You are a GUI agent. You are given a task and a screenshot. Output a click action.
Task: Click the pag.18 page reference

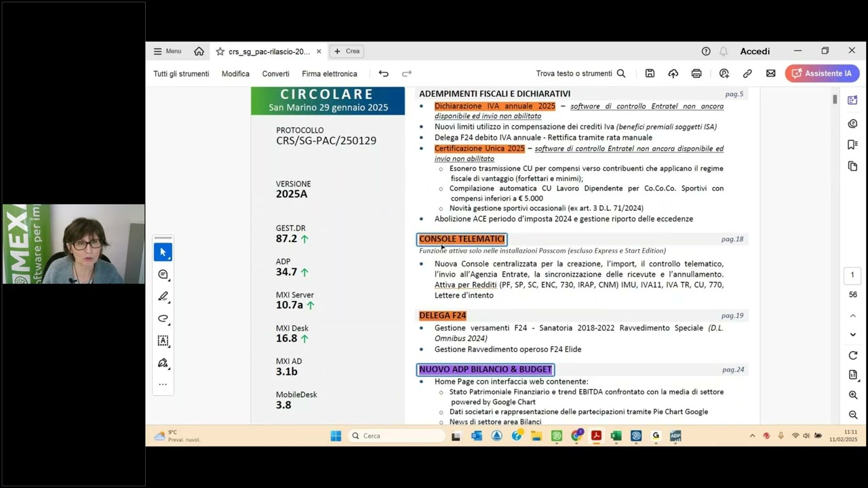[732, 239]
